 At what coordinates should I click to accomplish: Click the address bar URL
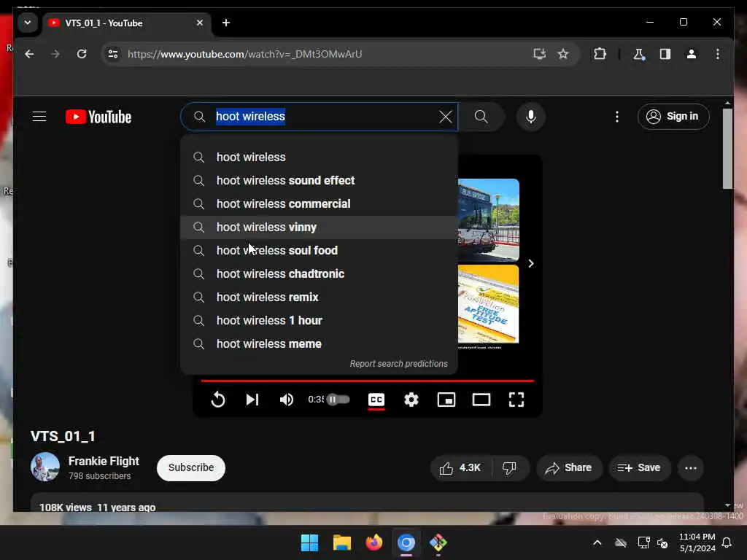(x=244, y=54)
